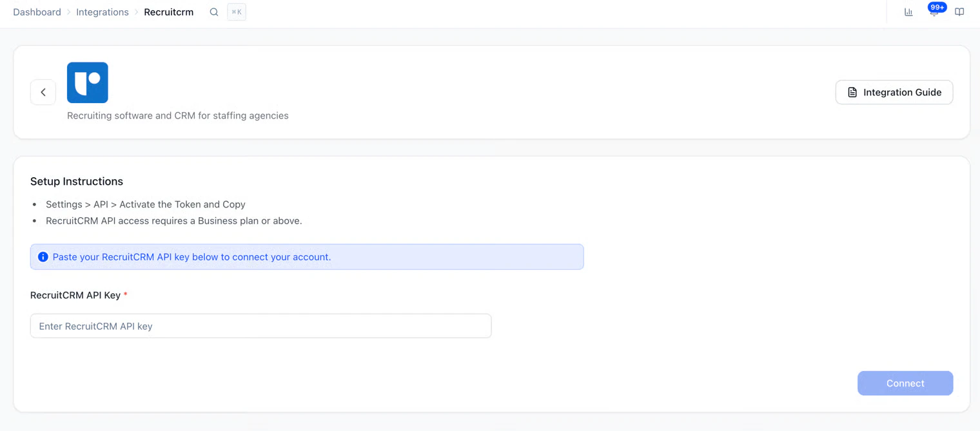Go to Integrations breadcrumb
This screenshot has height=431, width=980.
(x=103, y=12)
